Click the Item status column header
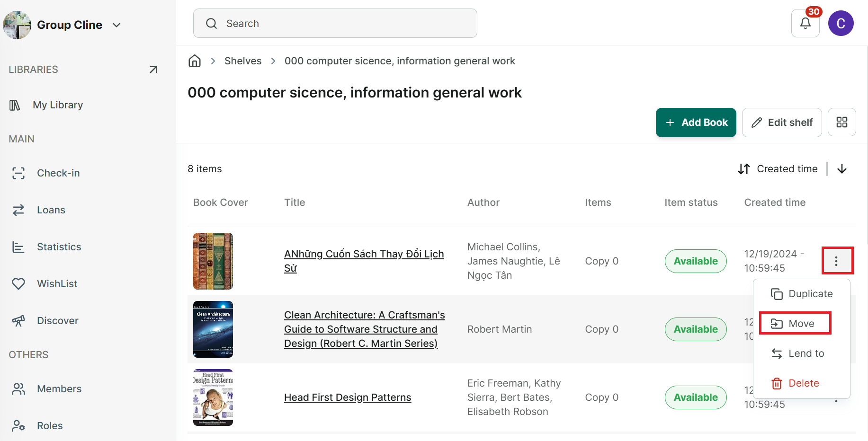 click(691, 203)
